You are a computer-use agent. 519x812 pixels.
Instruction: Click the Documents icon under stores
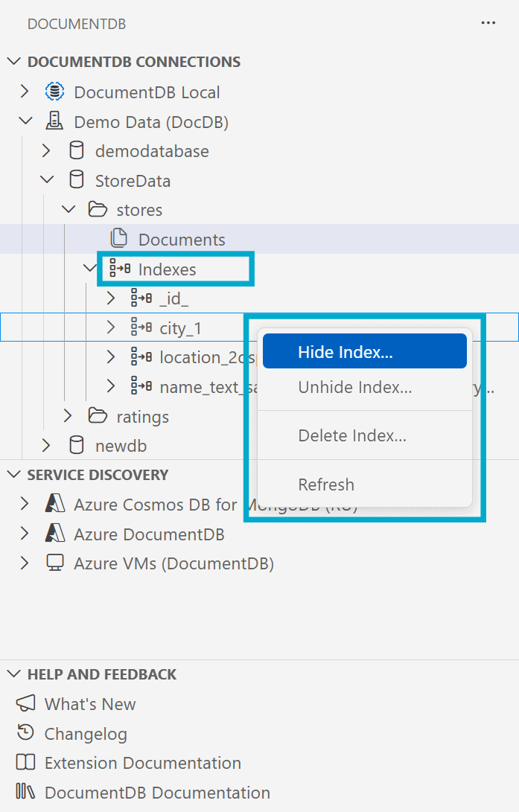[x=119, y=239]
